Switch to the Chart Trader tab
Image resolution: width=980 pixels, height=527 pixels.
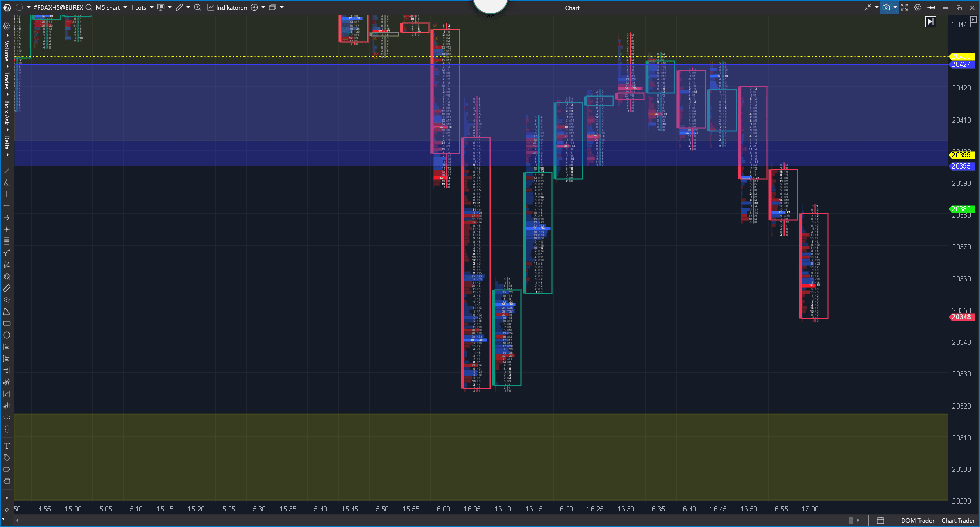coord(958,520)
